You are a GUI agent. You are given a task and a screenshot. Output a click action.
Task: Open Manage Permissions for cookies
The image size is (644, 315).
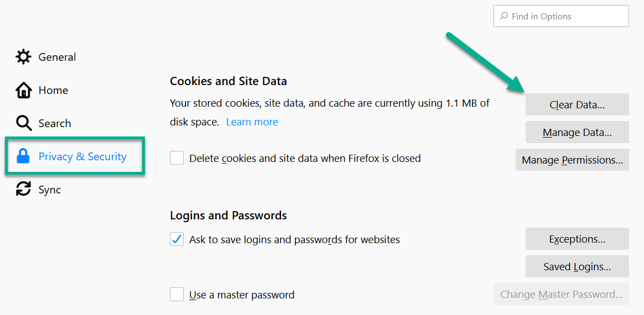coord(572,160)
